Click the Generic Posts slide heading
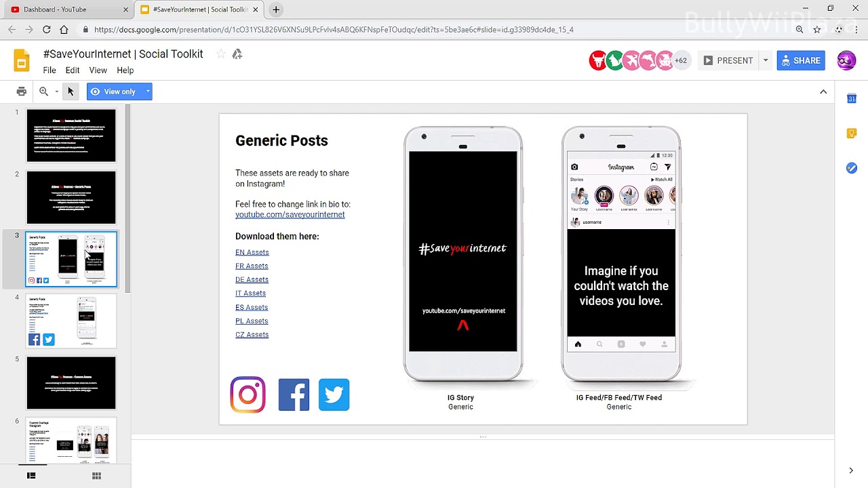The width and height of the screenshot is (868, 488). (281, 141)
